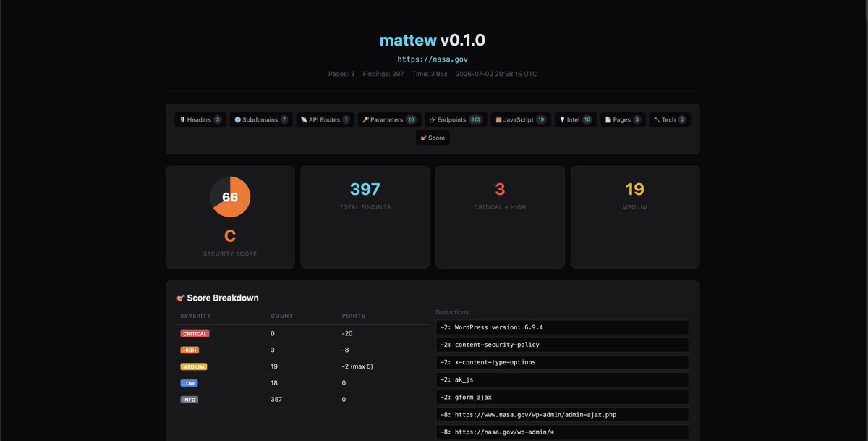
Task: Click the count 3 in the High row
Action: 273,350
